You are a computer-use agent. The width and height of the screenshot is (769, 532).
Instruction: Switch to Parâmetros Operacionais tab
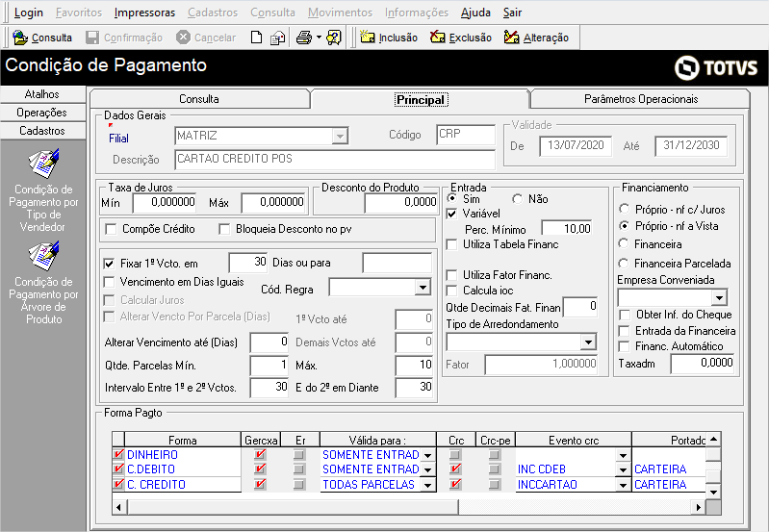coord(641,98)
